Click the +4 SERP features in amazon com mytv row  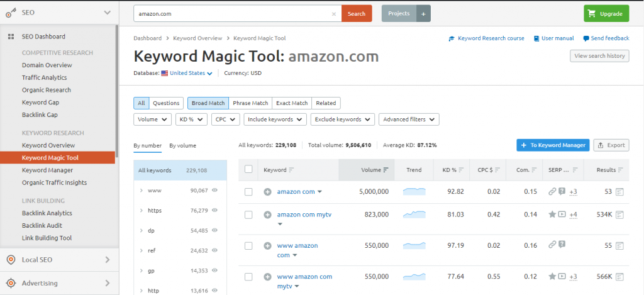[x=574, y=214]
